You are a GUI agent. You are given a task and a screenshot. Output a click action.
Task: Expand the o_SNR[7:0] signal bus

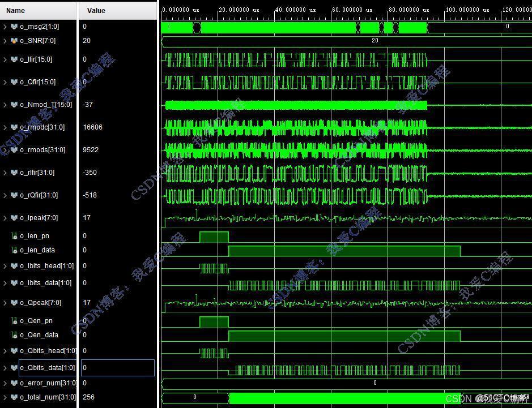click(x=5, y=41)
